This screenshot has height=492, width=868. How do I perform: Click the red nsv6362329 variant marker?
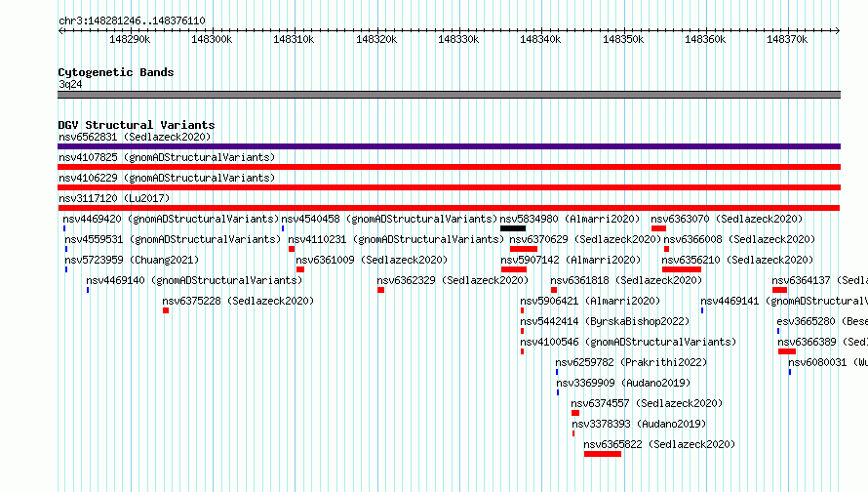pyautogui.click(x=381, y=290)
